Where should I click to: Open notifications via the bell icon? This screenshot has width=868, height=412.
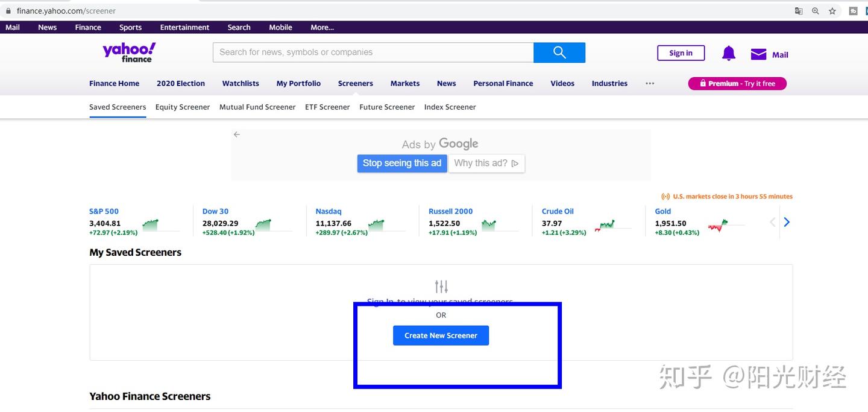click(728, 53)
